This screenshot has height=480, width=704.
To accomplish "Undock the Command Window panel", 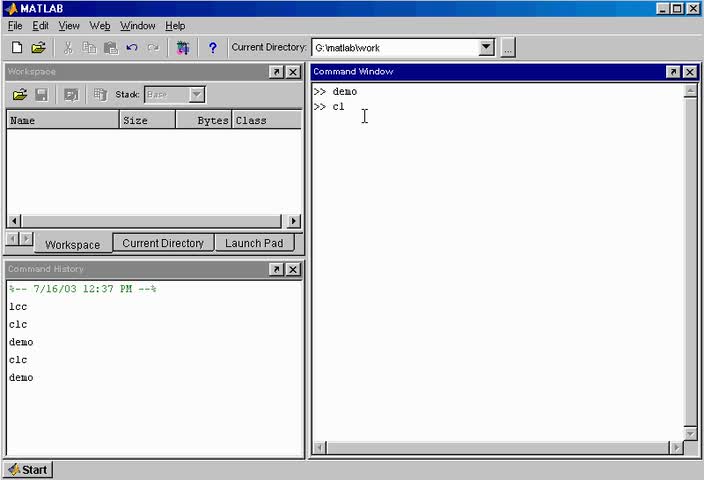I will 673,72.
